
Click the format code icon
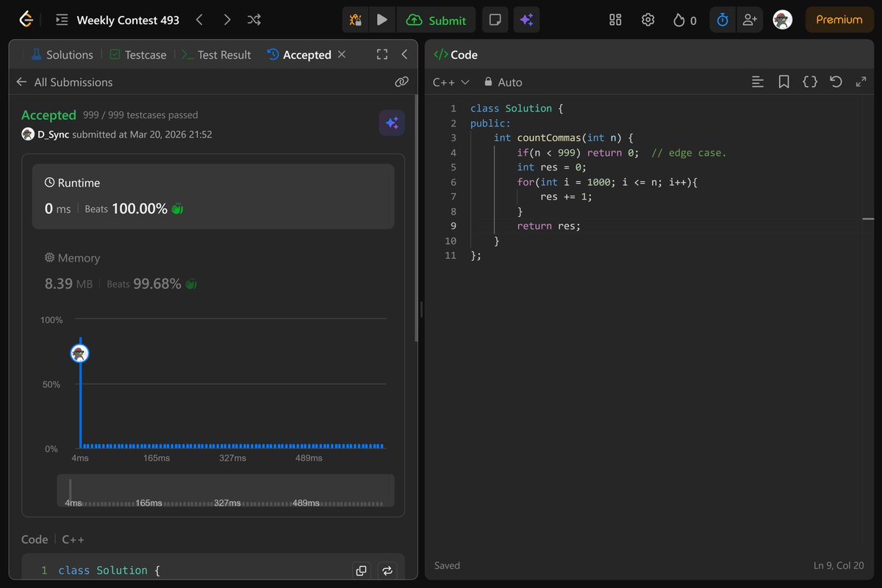[758, 82]
